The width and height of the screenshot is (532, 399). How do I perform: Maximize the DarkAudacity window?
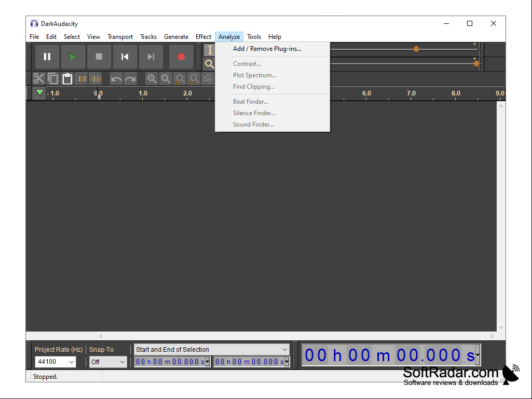coord(470,23)
